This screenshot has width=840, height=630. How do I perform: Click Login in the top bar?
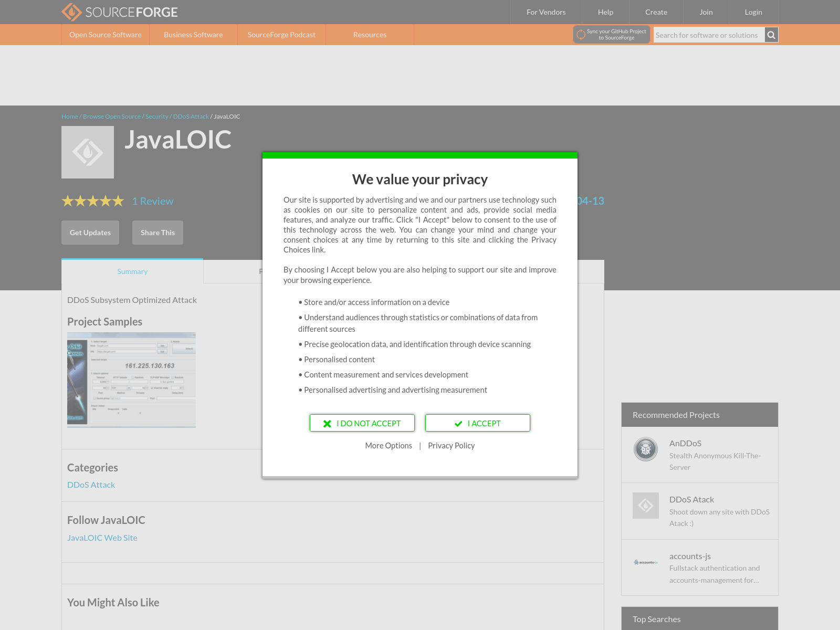(x=753, y=12)
